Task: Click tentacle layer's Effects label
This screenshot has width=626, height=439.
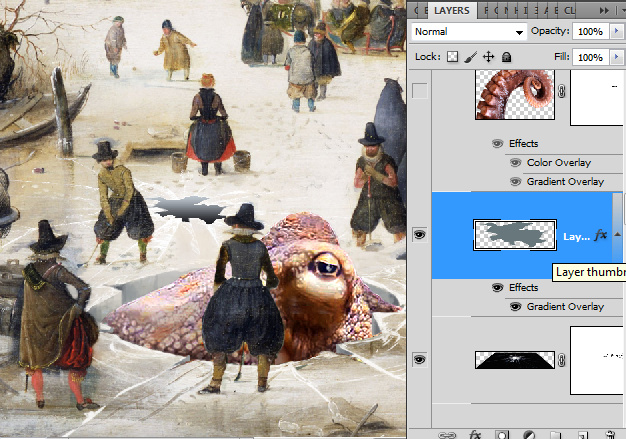Action: [523, 143]
